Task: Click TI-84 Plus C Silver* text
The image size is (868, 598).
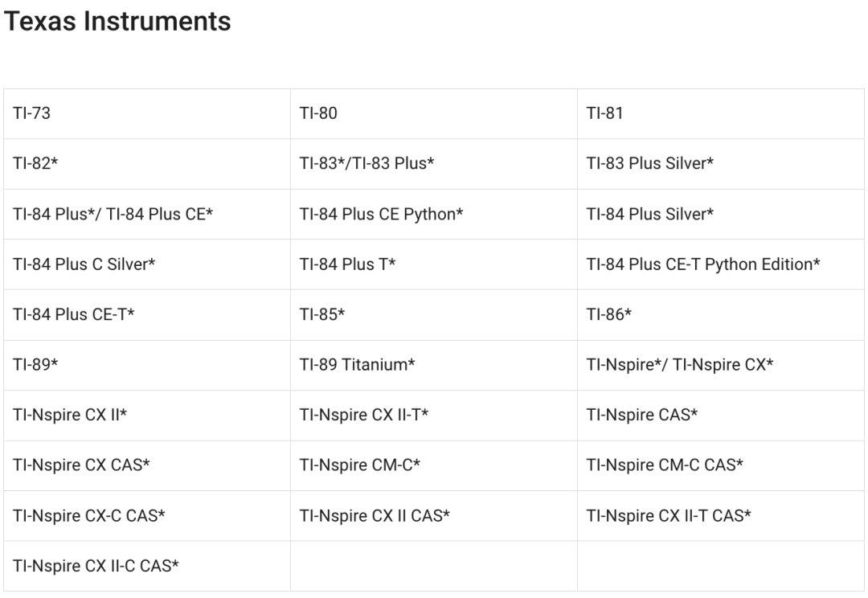Action: coord(84,264)
